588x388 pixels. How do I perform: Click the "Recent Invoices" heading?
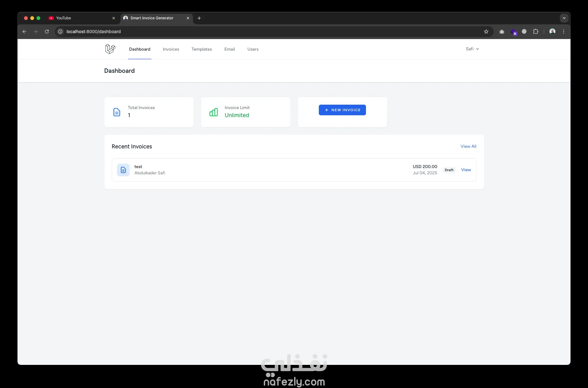132,147
